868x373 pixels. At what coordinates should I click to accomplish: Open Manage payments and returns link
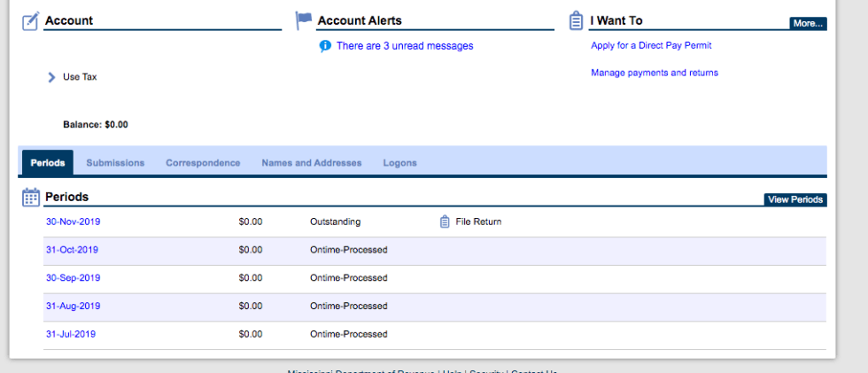click(x=655, y=73)
